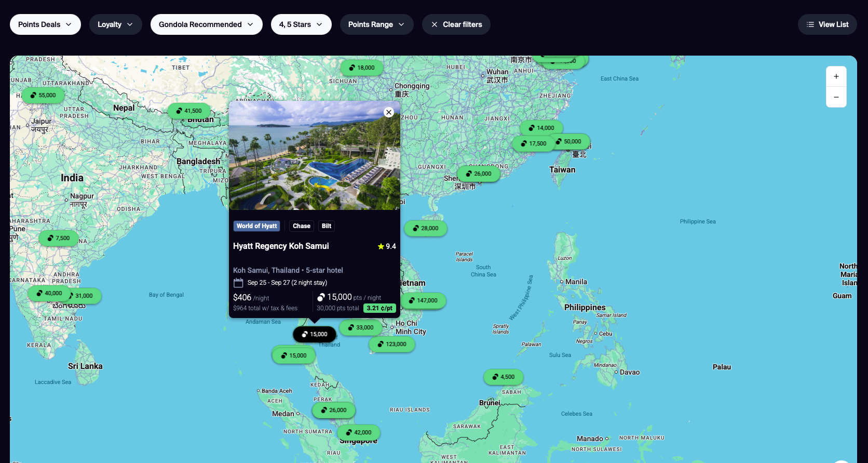868x463 pixels.
Task: Select the 31,000 points map marker
Action: point(85,296)
